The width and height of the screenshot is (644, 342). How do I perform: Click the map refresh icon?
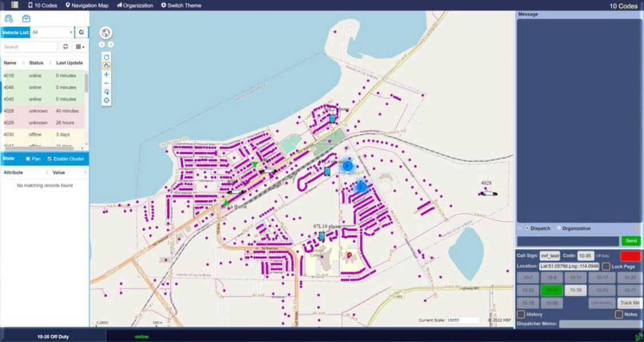click(107, 57)
